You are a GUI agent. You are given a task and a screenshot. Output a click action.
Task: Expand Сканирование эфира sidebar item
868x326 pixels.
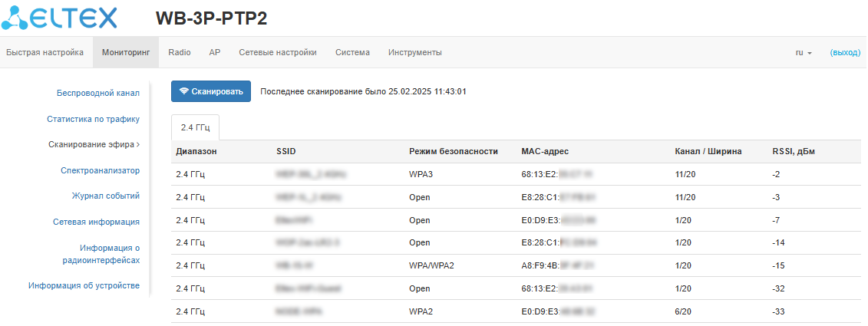pyautogui.click(x=94, y=144)
